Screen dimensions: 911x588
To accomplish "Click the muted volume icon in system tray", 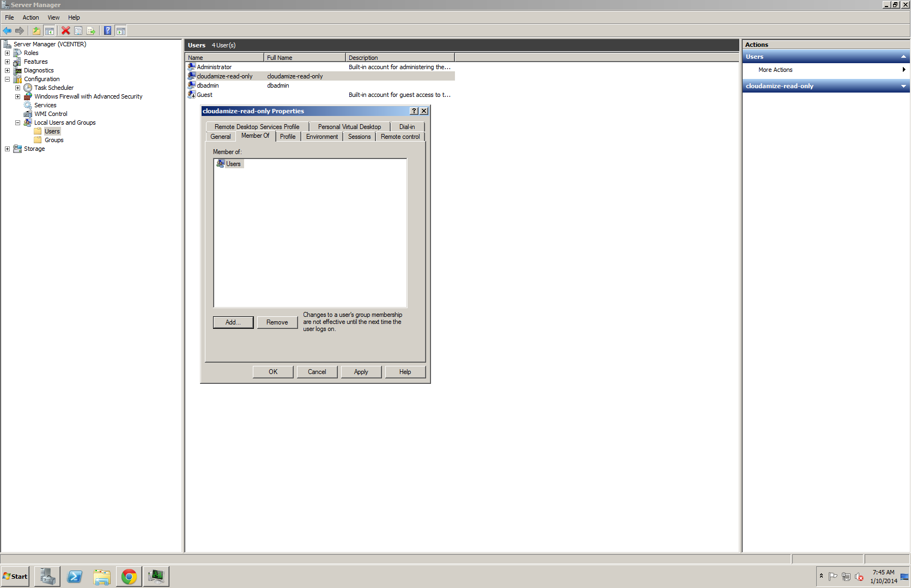I will 860,577.
